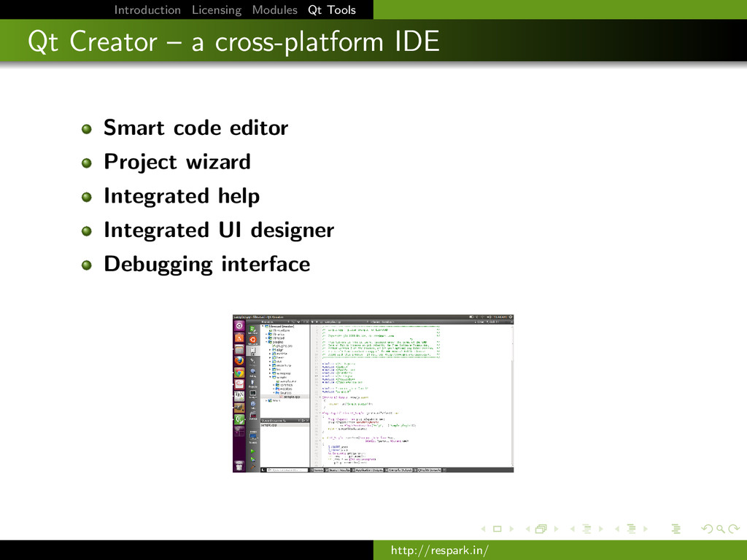Viewport: 747px width, 560px height.
Task: Click the 'Integrated help' bullet text
Action: tap(182, 196)
